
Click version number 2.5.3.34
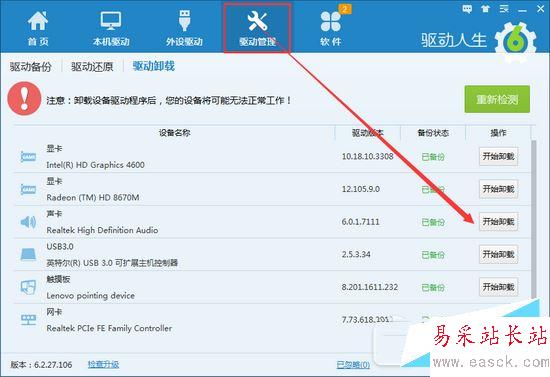[x=356, y=254]
